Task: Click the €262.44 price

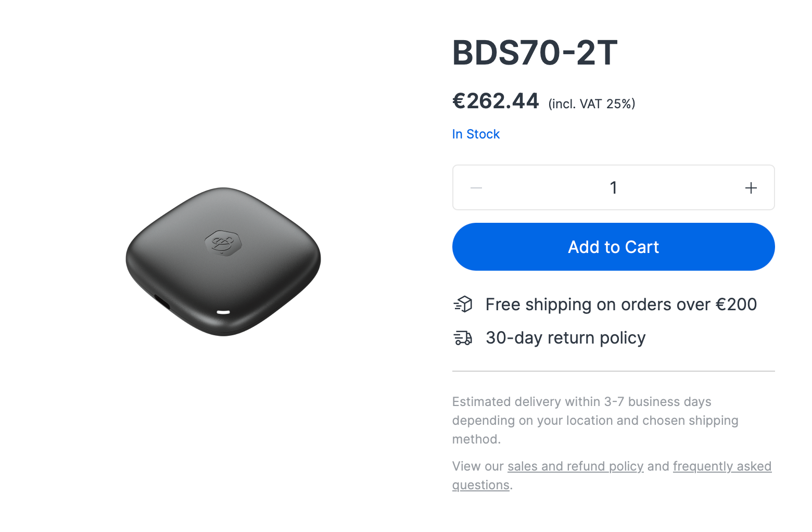Action: pos(496,101)
